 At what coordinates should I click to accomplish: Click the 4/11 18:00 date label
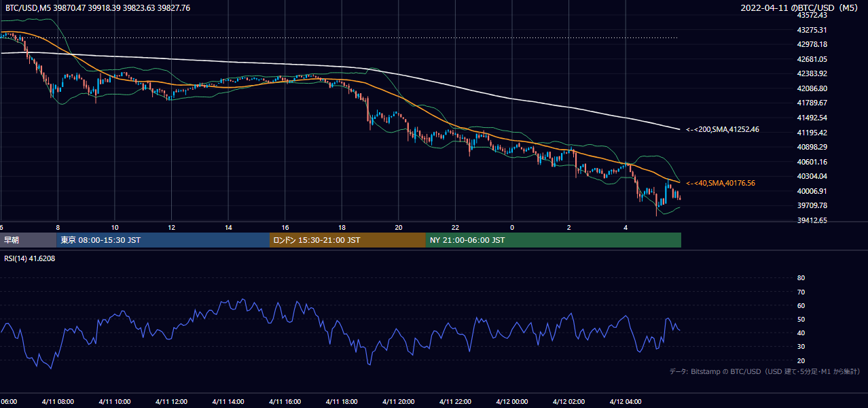(x=342, y=402)
